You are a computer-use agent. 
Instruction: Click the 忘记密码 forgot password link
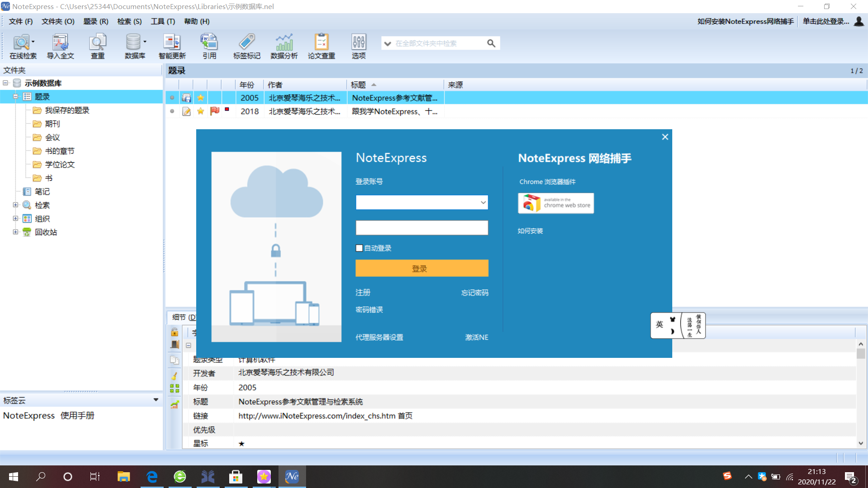click(x=475, y=293)
